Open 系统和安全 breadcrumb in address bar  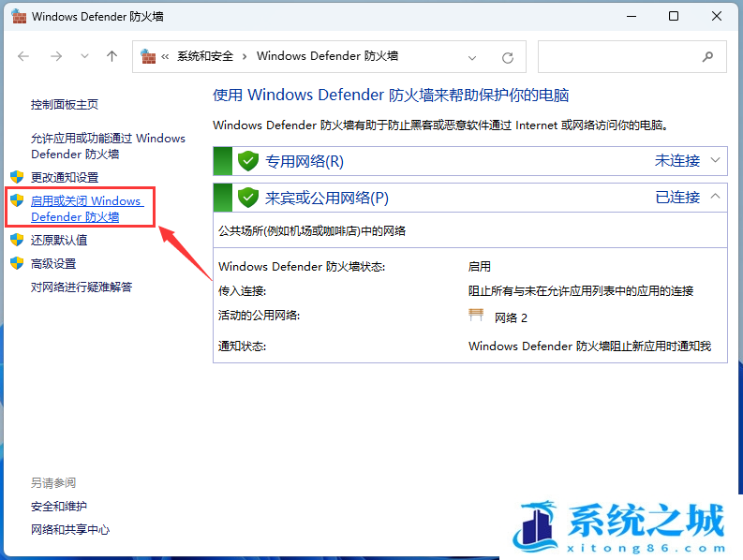tap(205, 56)
